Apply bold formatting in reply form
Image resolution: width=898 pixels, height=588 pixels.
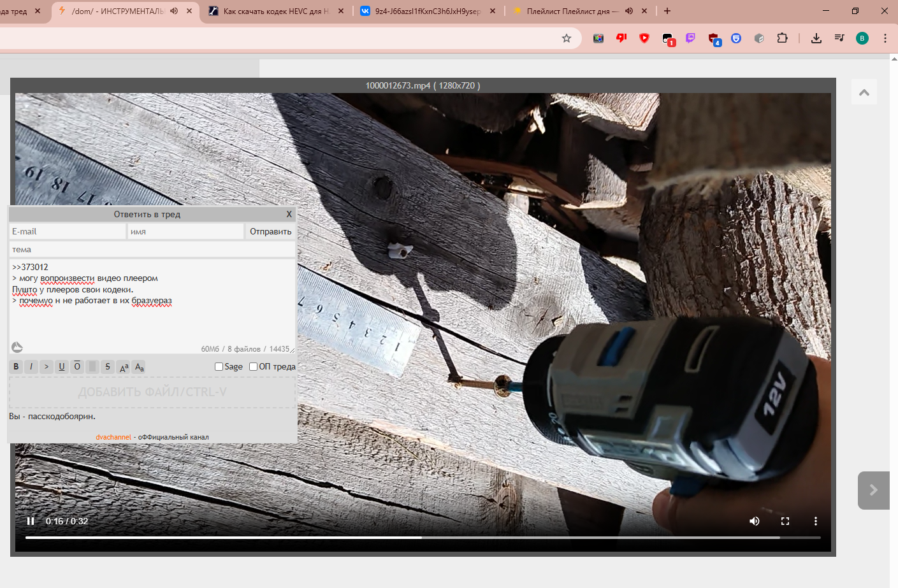coord(16,366)
